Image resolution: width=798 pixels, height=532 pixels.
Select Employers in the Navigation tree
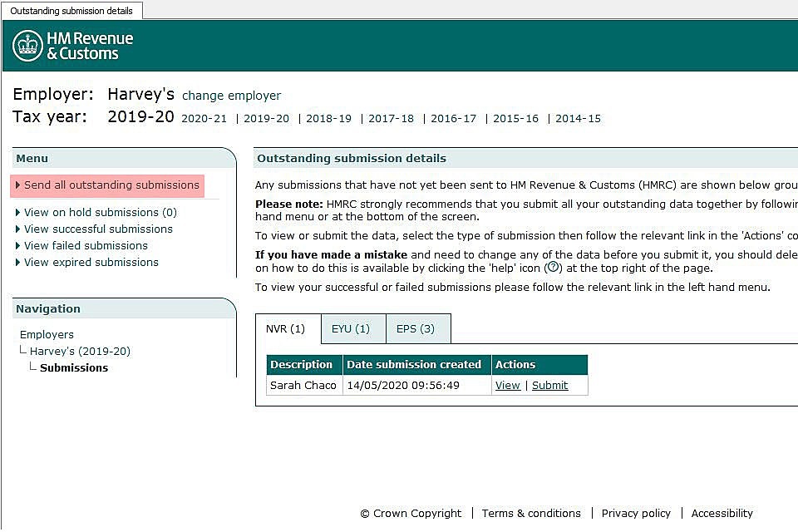pos(47,335)
